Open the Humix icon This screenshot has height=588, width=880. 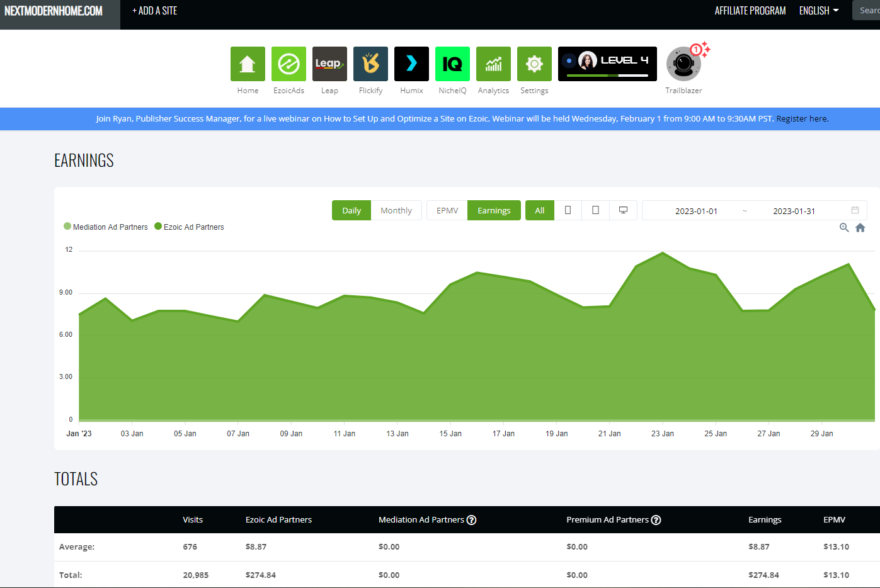411,64
